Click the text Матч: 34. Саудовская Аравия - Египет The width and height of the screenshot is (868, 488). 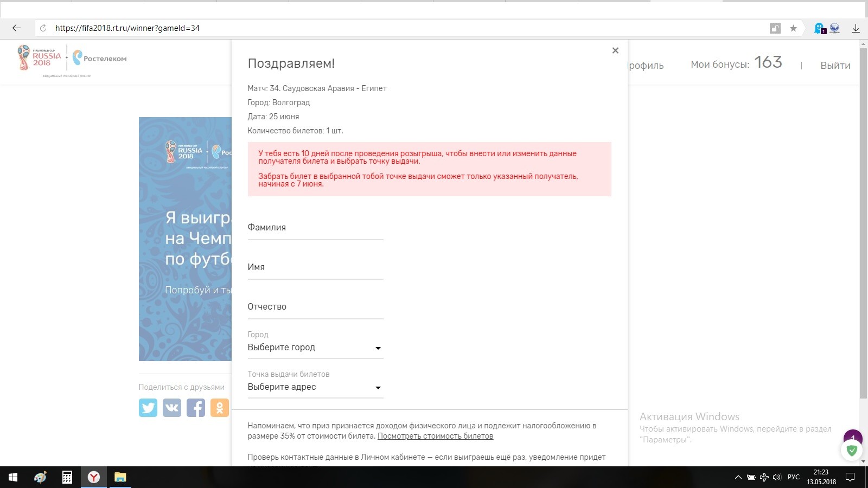(x=317, y=88)
